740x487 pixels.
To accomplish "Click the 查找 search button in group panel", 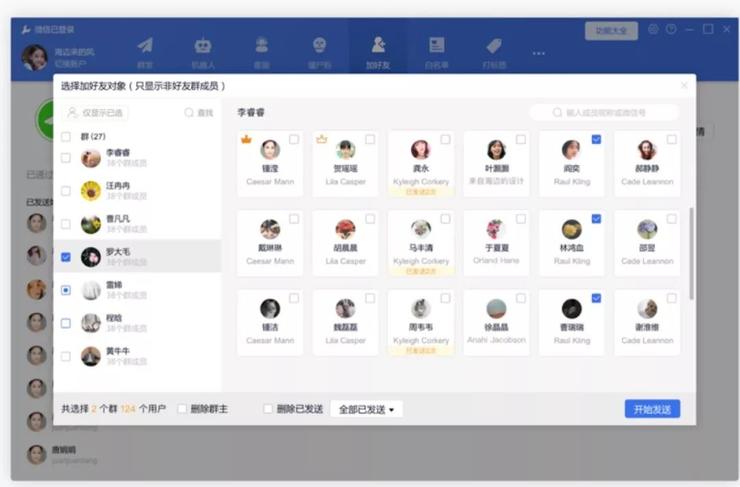I will click(x=199, y=113).
